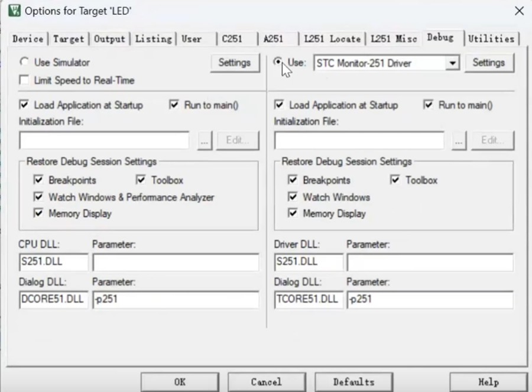The width and height of the screenshot is (532, 392).
Task: Switch to the Target tab
Action: [x=69, y=39]
